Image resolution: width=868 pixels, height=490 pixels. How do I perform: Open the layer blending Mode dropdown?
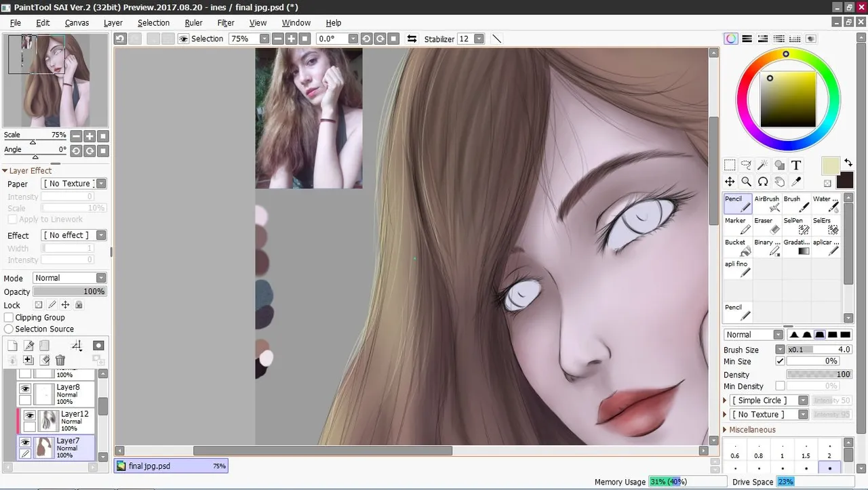point(70,278)
